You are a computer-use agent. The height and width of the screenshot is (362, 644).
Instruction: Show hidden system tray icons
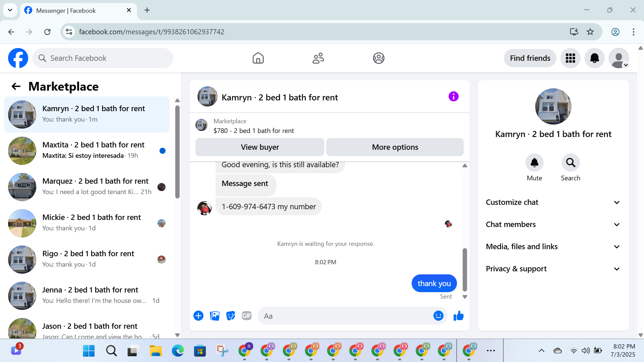tap(541, 351)
